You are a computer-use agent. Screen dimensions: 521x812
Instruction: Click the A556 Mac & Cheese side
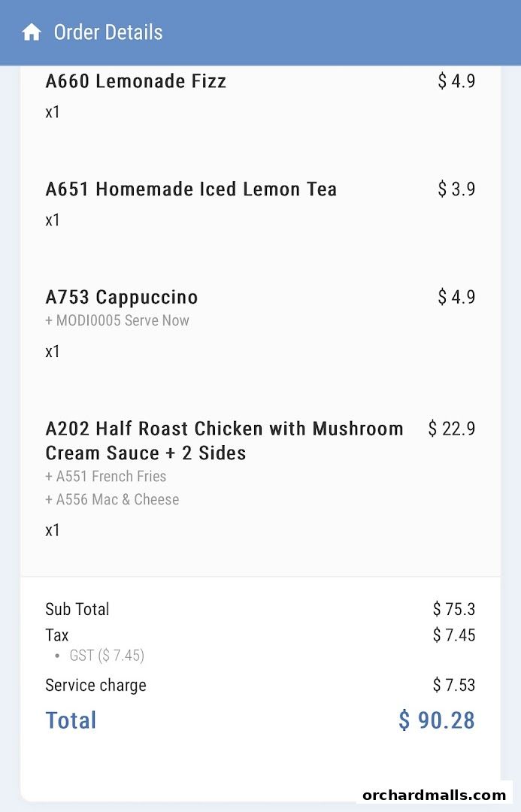(112, 499)
